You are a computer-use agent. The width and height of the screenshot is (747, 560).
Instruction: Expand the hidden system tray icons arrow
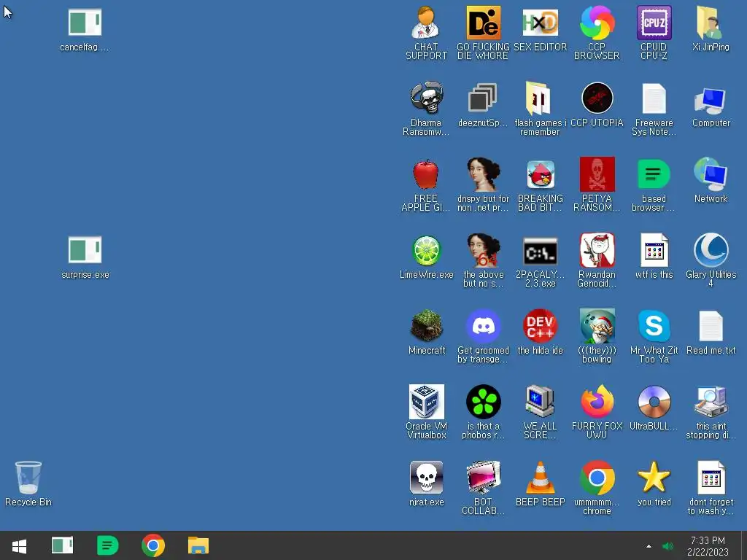pyautogui.click(x=649, y=546)
